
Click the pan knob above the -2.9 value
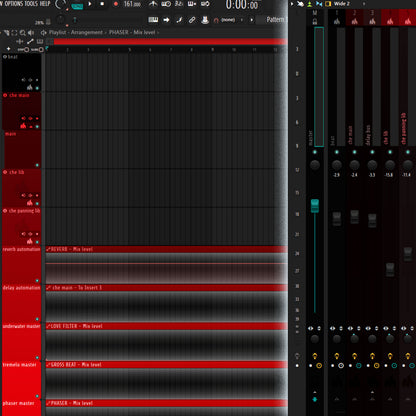pos(337,165)
